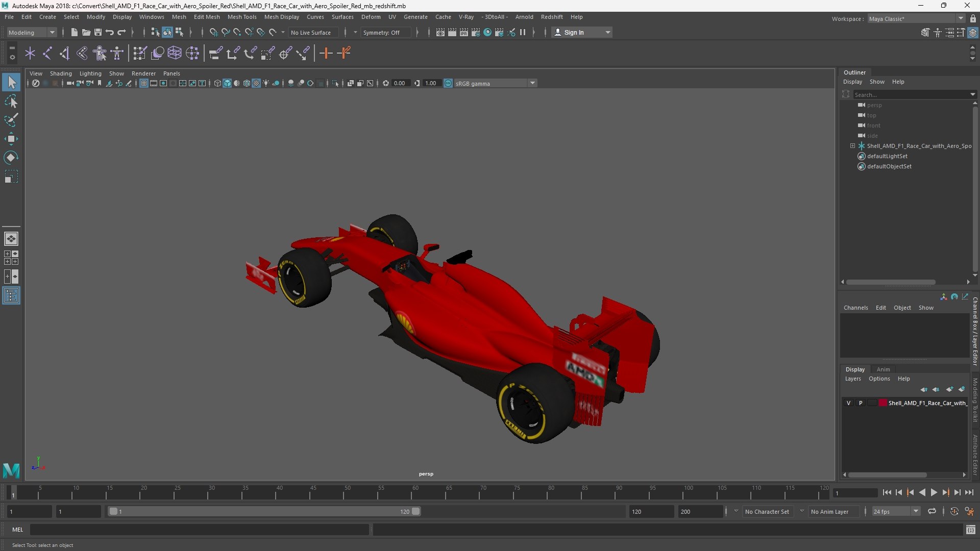980x551 pixels.
Task: Switch to the Anim layer tab
Action: [x=883, y=369]
